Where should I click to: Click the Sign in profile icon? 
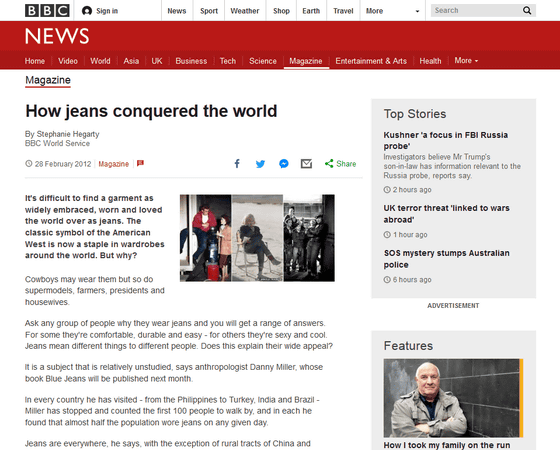(87, 11)
